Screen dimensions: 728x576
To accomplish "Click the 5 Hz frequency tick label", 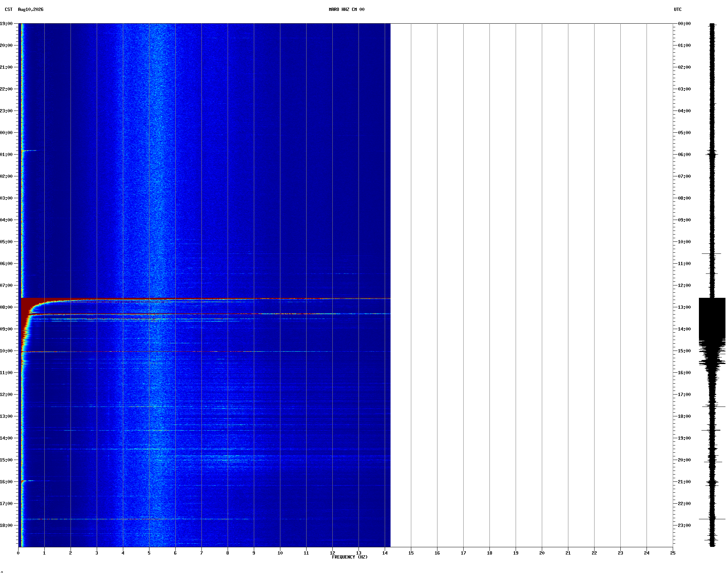I will (x=149, y=553).
